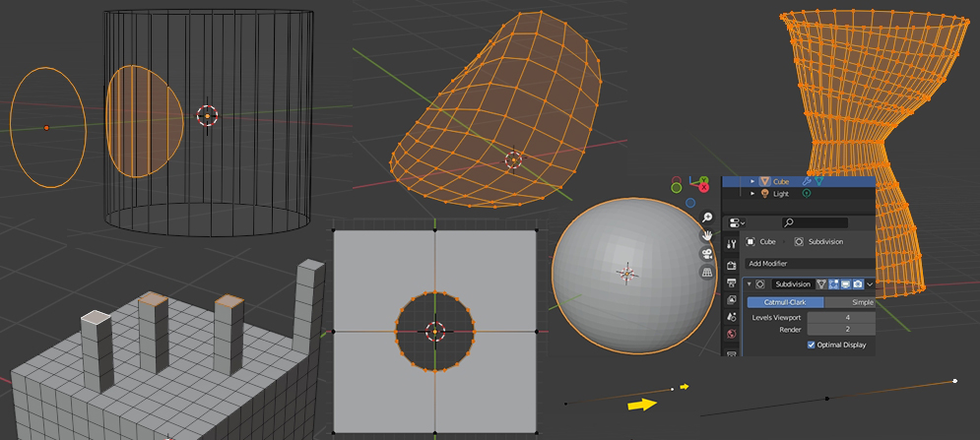The height and width of the screenshot is (440, 980).
Task: Open the Add Modifier dropdown
Action: click(x=810, y=264)
